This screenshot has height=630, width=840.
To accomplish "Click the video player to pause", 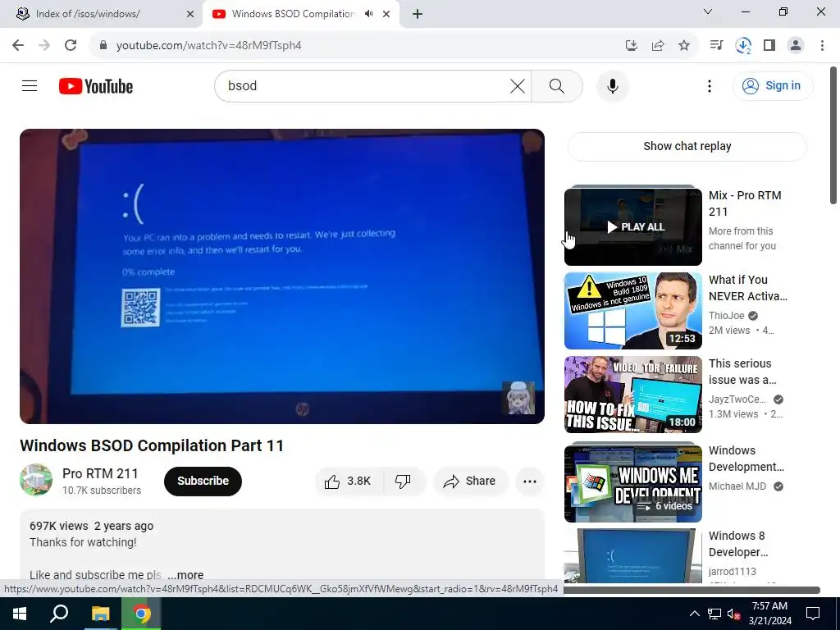I will click(x=282, y=276).
